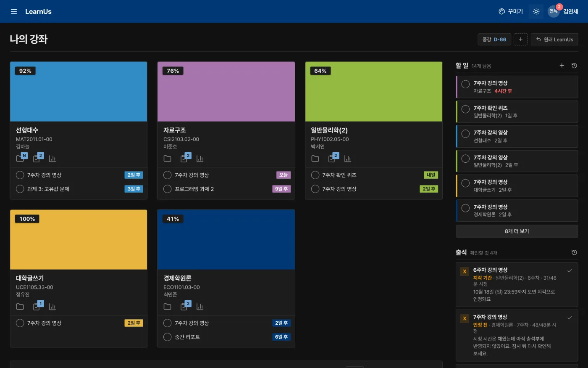The height and width of the screenshot is (368, 588).
Task: Open the folder icon in the 자료구조 card
Action: pyautogui.click(x=168, y=158)
